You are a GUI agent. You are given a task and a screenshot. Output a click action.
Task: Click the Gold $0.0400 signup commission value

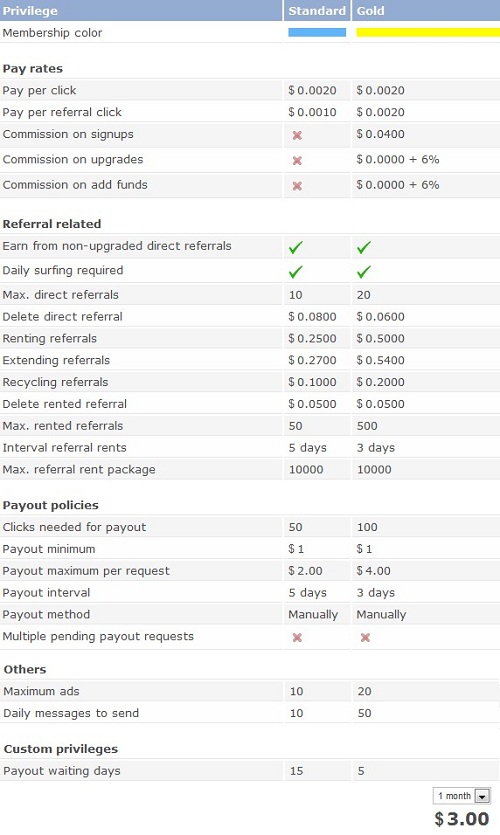coord(380,134)
